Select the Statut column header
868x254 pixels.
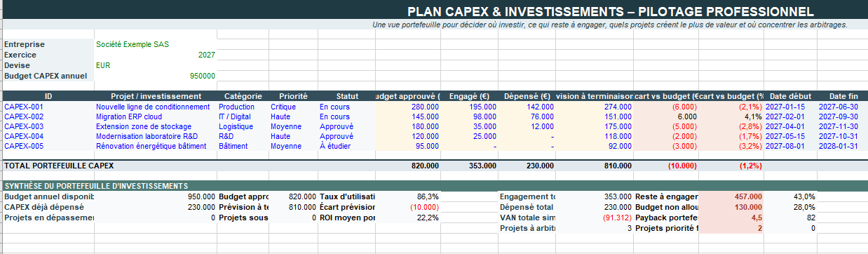(347, 96)
